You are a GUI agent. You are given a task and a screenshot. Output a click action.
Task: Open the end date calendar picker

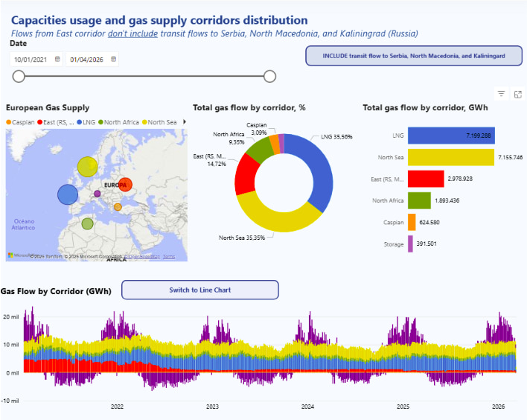pos(113,59)
